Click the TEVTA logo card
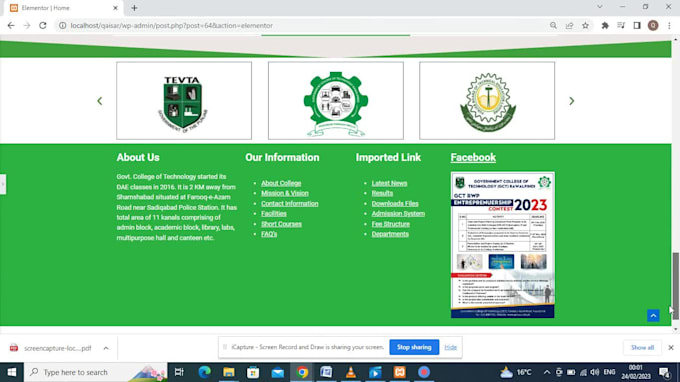Image resolution: width=680 pixels, height=382 pixels. [x=184, y=101]
